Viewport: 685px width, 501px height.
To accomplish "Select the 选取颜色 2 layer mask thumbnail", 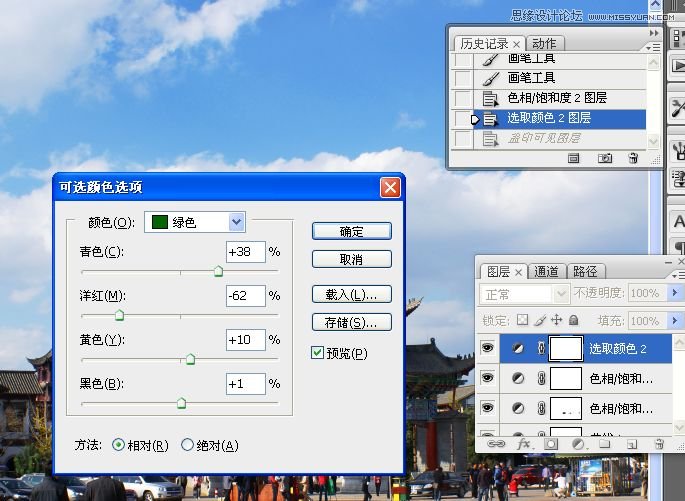I will coord(566,348).
